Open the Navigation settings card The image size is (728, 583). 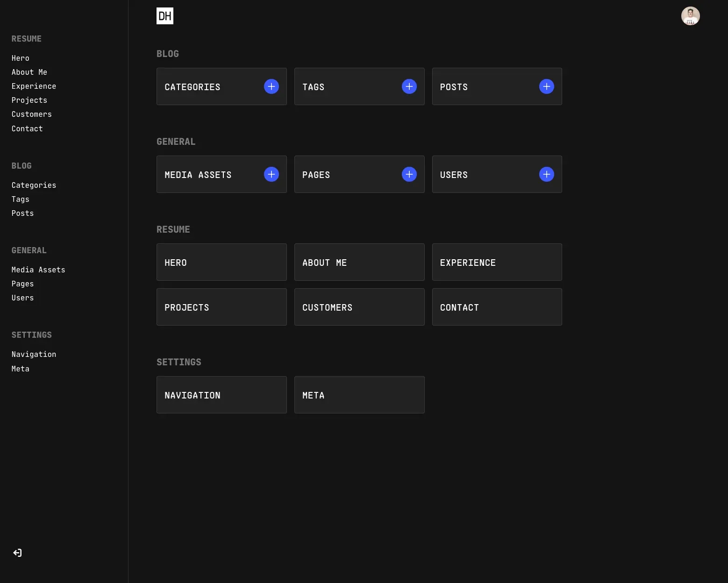coord(221,395)
